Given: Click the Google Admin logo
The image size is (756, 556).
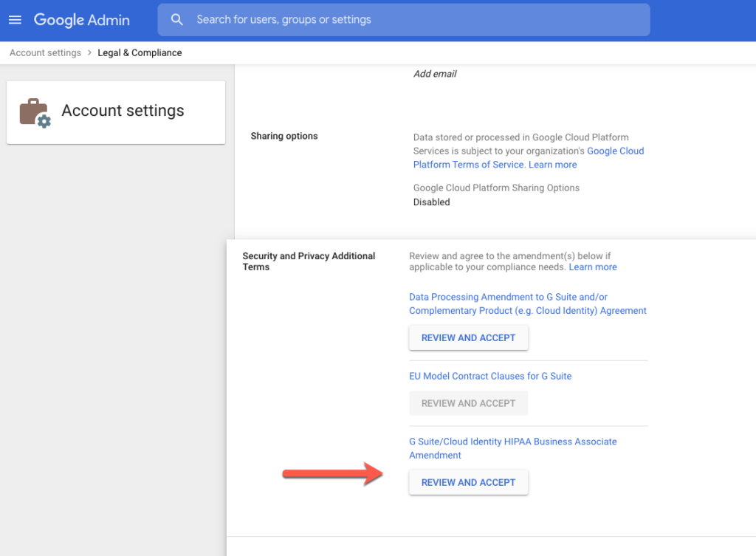Looking at the screenshot, I should tap(81, 20).
